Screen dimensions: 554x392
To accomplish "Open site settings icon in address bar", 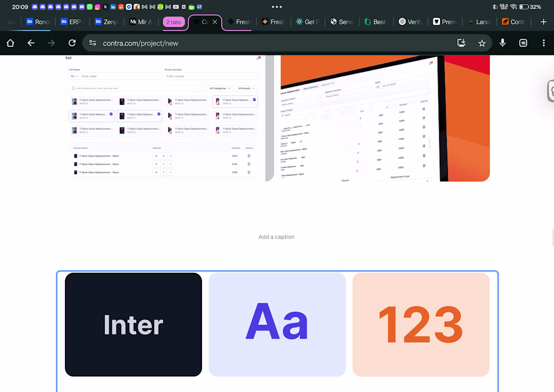I will point(93,43).
